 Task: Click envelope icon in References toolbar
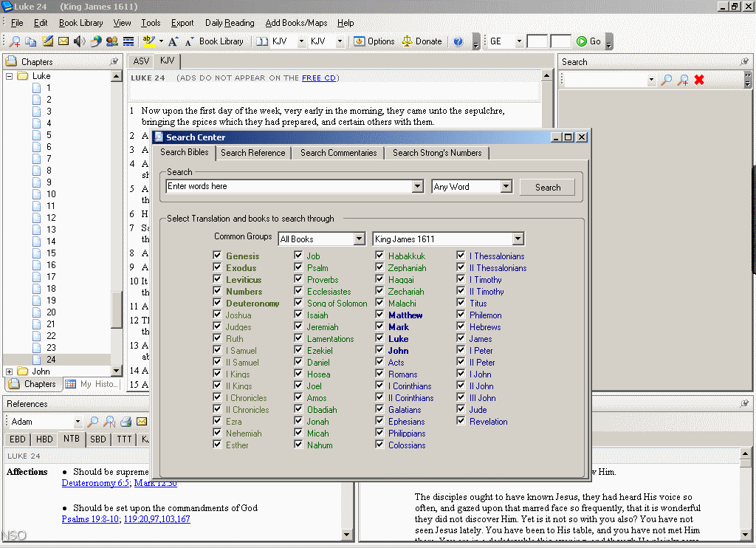142,422
